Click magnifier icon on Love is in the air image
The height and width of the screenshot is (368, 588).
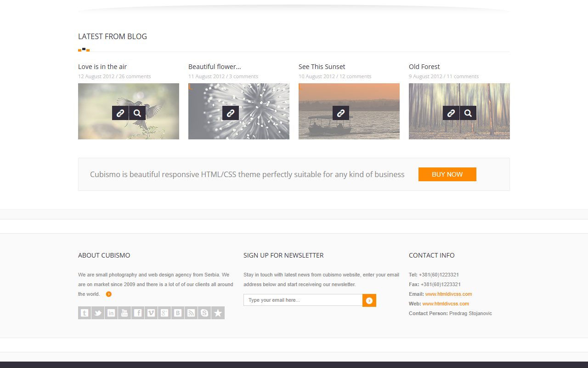[137, 113]
